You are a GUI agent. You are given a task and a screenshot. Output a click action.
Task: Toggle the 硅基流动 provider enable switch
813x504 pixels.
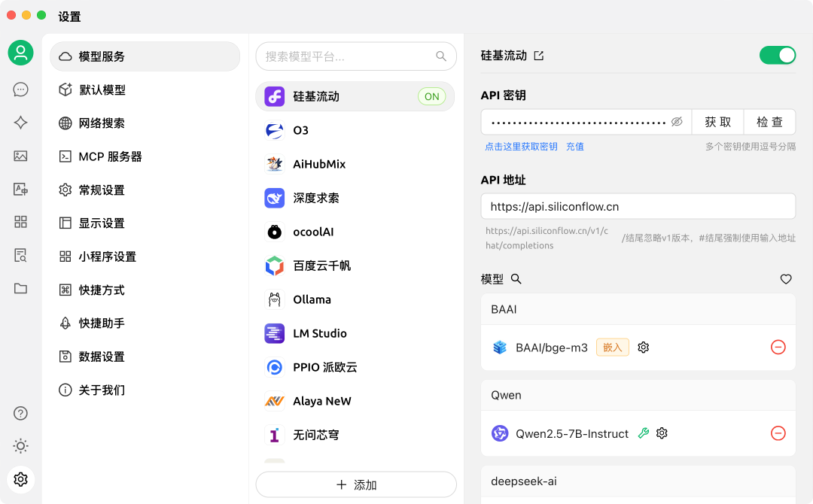coord(778,56)
